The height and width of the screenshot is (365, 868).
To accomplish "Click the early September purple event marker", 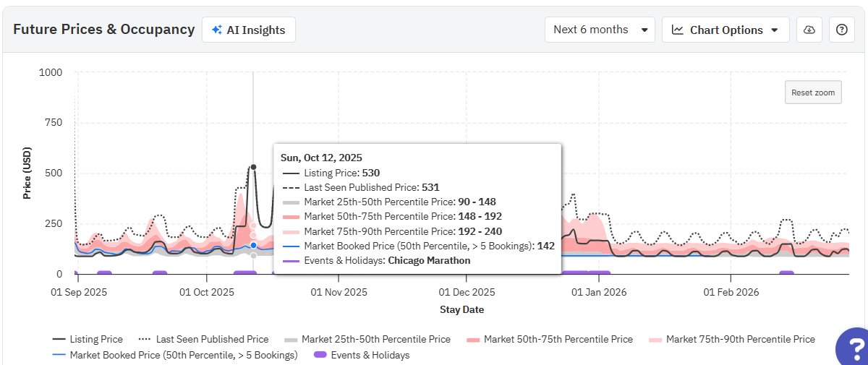I will pos(104,273).
